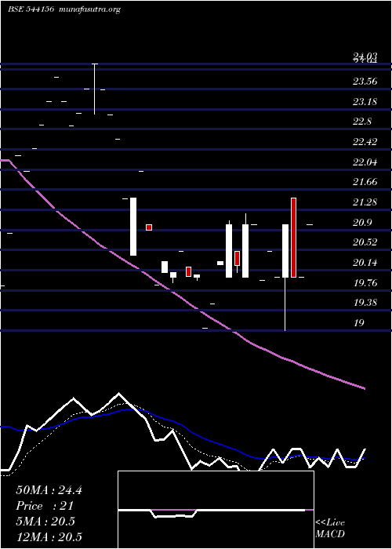392x549 pixels.
Task: Click the 20.52 price axis label
Action: (365, 242)
